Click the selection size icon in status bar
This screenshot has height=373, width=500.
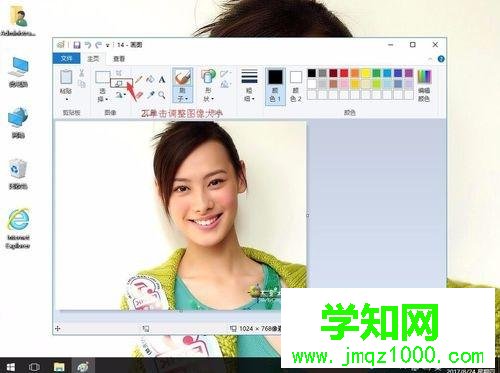pos(145,329)
